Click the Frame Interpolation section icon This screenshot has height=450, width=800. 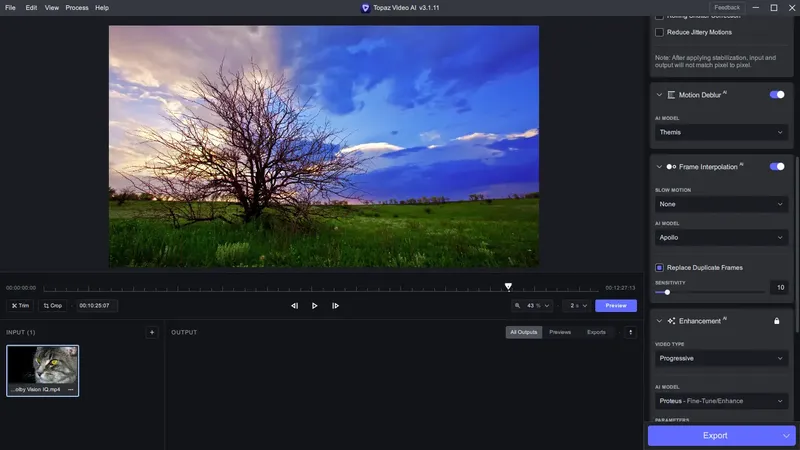(x=671, y=167)
